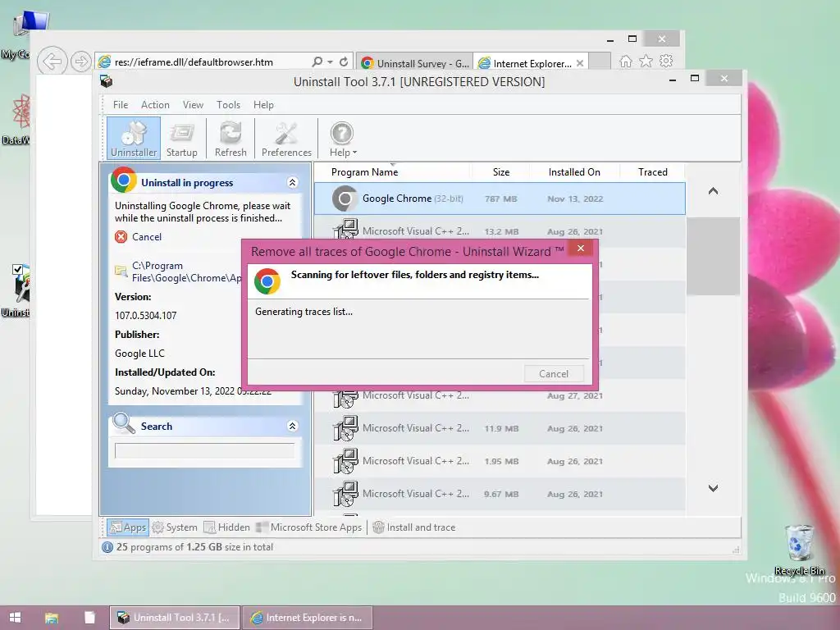
Task: Switch to the Apps tab
Action: (127, 527)
